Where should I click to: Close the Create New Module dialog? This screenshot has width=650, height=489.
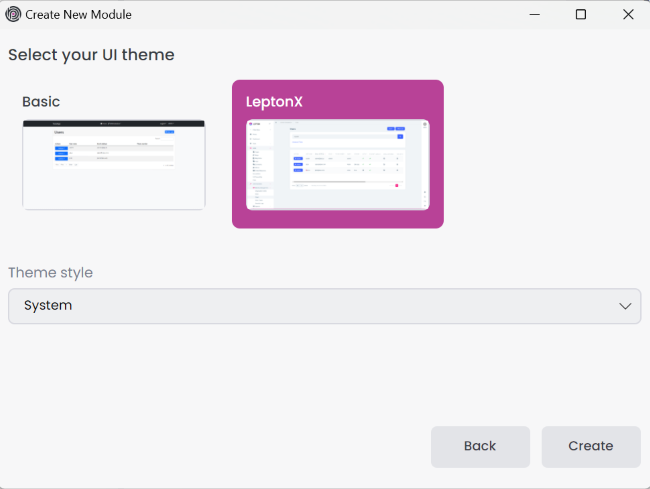click(x=627, y=14)
